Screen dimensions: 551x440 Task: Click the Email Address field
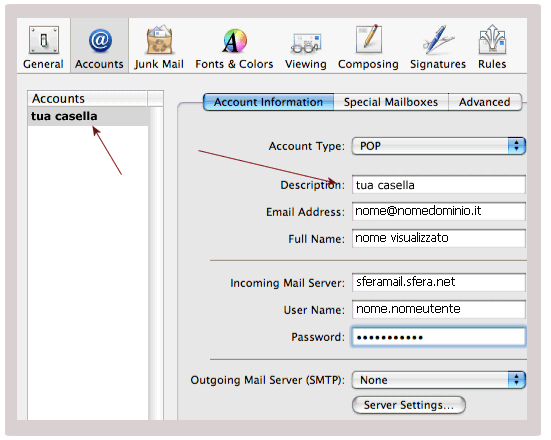point(439,212)
